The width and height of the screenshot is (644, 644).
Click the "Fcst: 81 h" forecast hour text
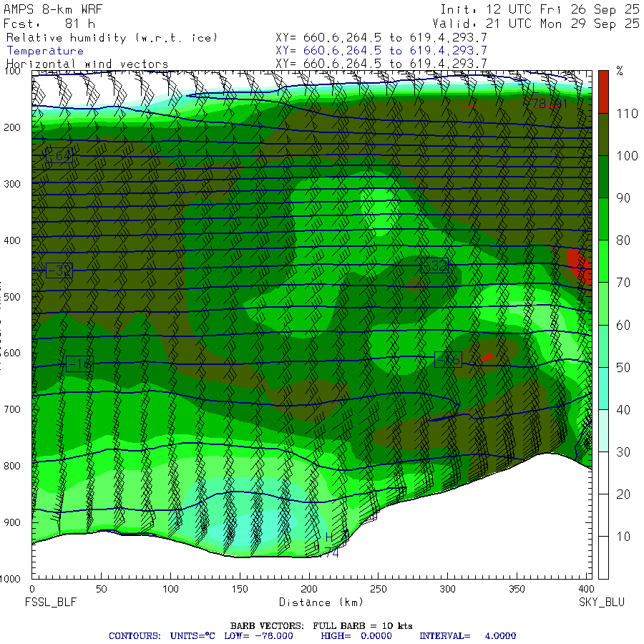point(49,24)
